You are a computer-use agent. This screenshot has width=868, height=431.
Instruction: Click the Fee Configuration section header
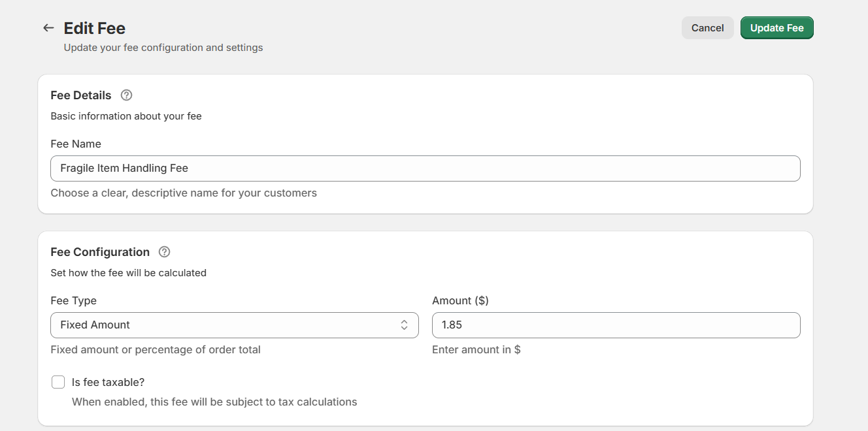click(100, 251)
